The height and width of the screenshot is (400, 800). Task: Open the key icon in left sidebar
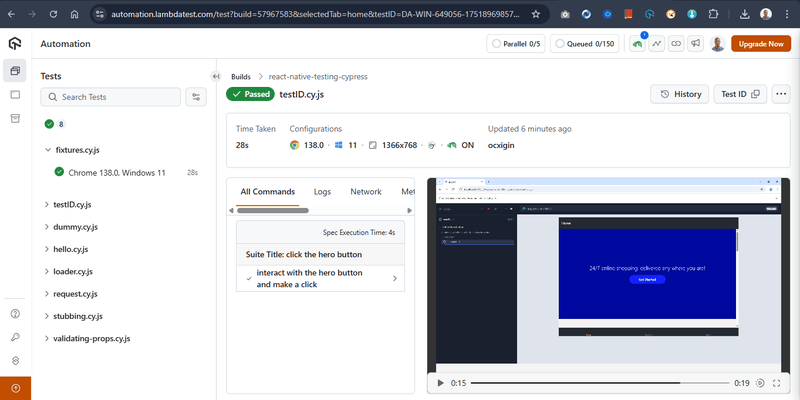pos(15,337)
